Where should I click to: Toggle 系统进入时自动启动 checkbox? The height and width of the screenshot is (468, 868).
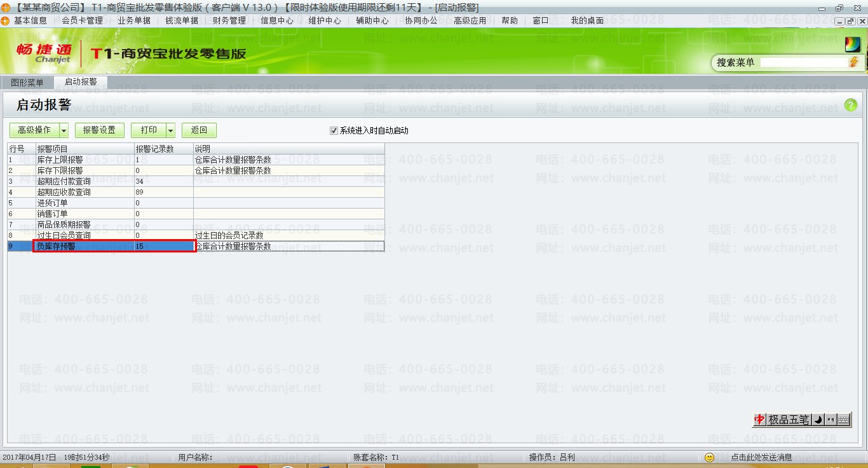click(x=334, y=130)
